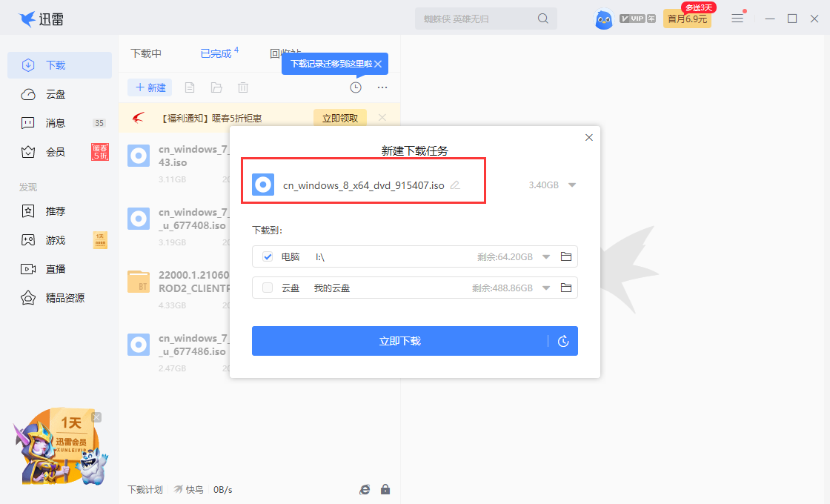
Task: Click the open folder toolbar icon
Action: click(216, 87)
